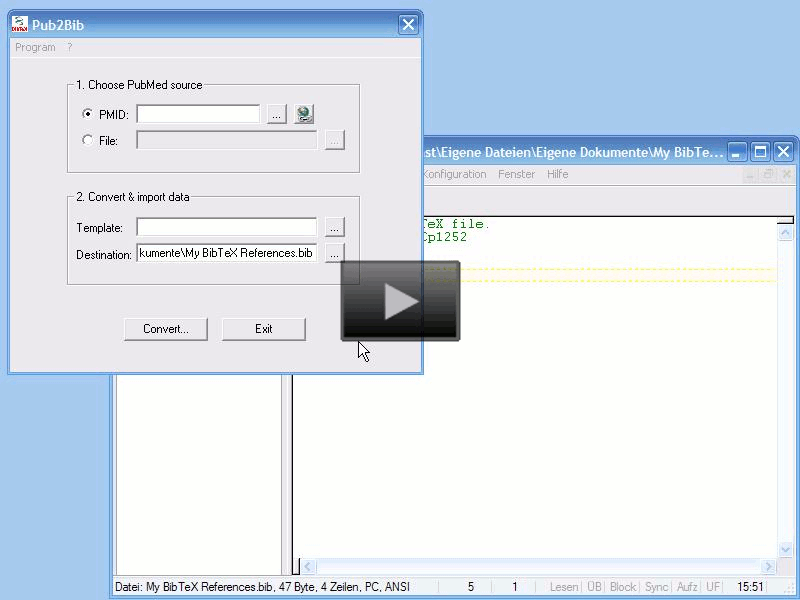Open the Program menu
800x600 pixels.
35,47
